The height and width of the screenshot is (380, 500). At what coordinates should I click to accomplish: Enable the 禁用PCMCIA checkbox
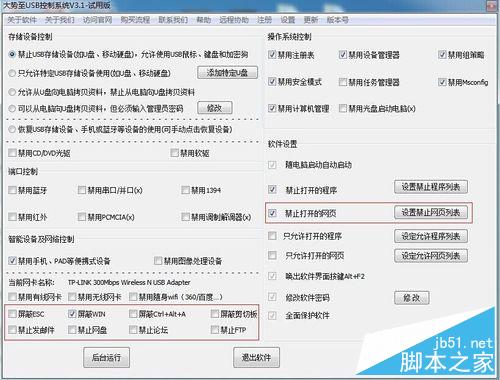(x=82, y=217)
